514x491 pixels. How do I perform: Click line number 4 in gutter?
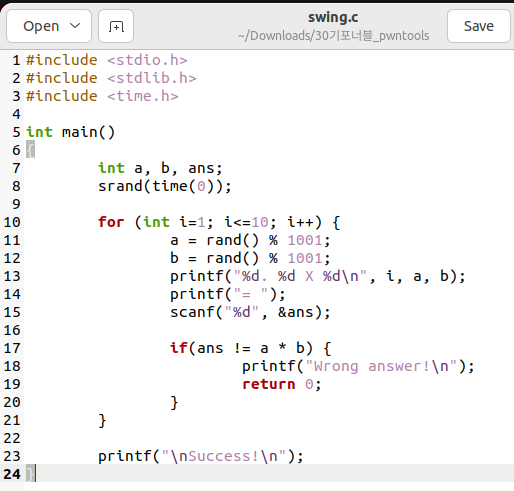coord(16,114)
